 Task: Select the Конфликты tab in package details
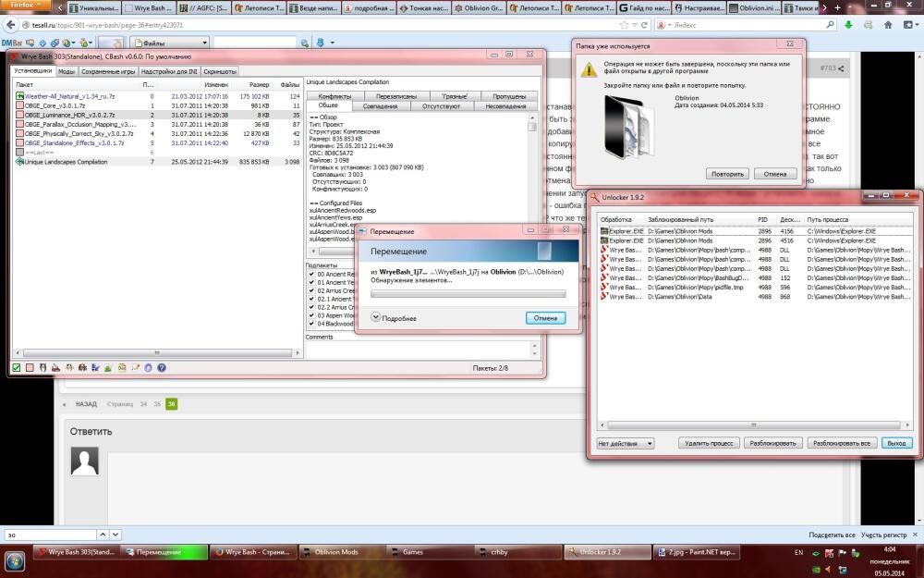(x=334, y=96)
